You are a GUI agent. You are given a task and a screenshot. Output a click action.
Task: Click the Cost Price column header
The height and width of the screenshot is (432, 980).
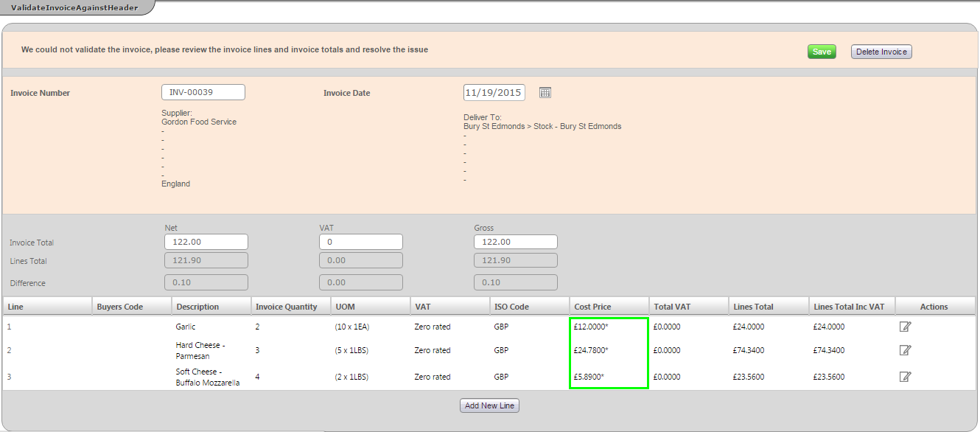pyautogui.click(x=592, y=307)
